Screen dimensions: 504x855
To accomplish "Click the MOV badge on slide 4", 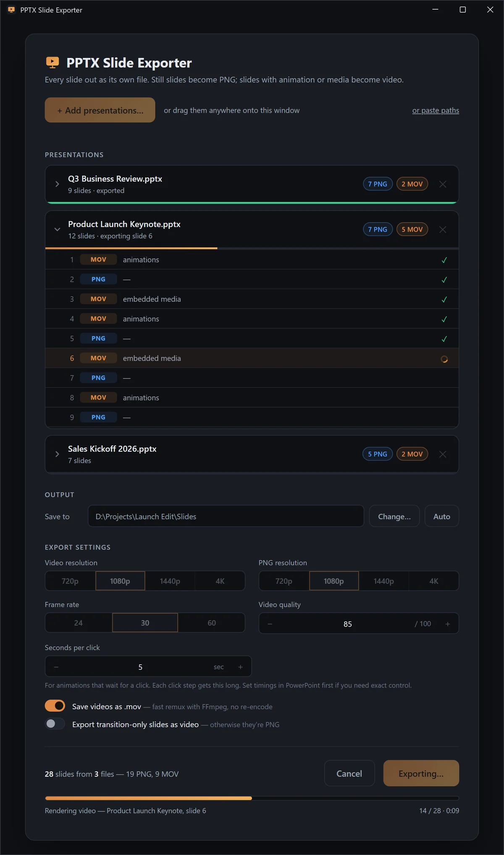I will pos(98,319).
